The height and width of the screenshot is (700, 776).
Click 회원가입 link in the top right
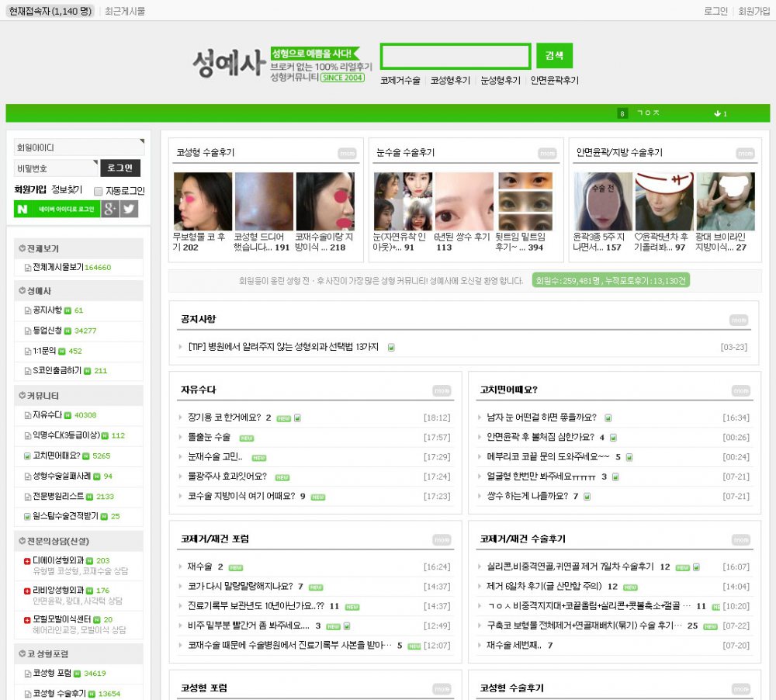pyautogui.click(x=753, y=11)
